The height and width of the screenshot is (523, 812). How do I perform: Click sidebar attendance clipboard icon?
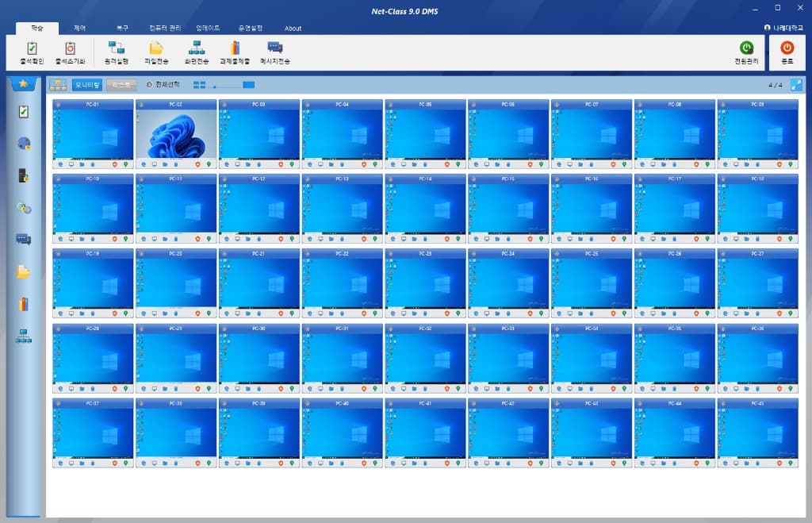click(23, 111)
